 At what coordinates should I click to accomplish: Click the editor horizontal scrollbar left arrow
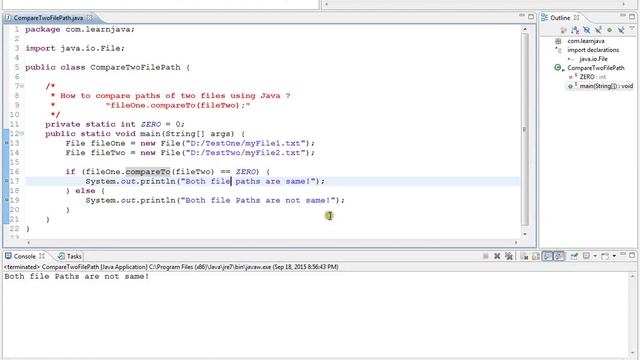(29, 242)
